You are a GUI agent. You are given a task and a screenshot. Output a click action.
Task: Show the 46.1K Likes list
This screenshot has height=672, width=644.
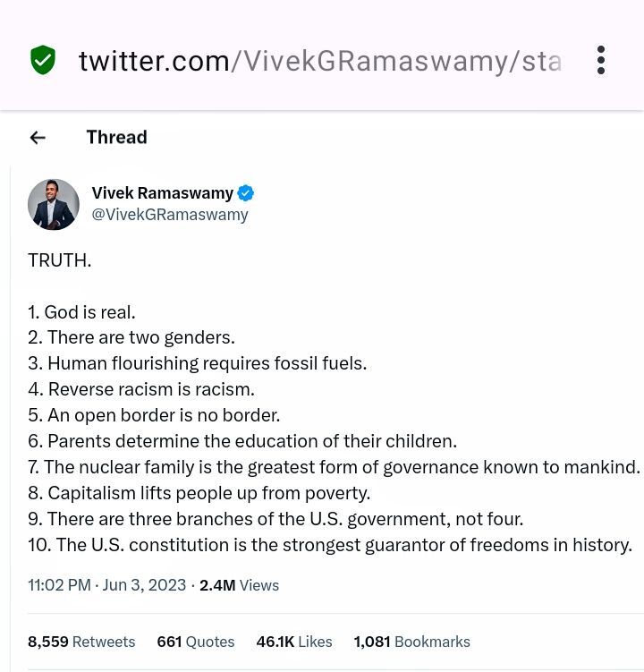click(293, 642)
